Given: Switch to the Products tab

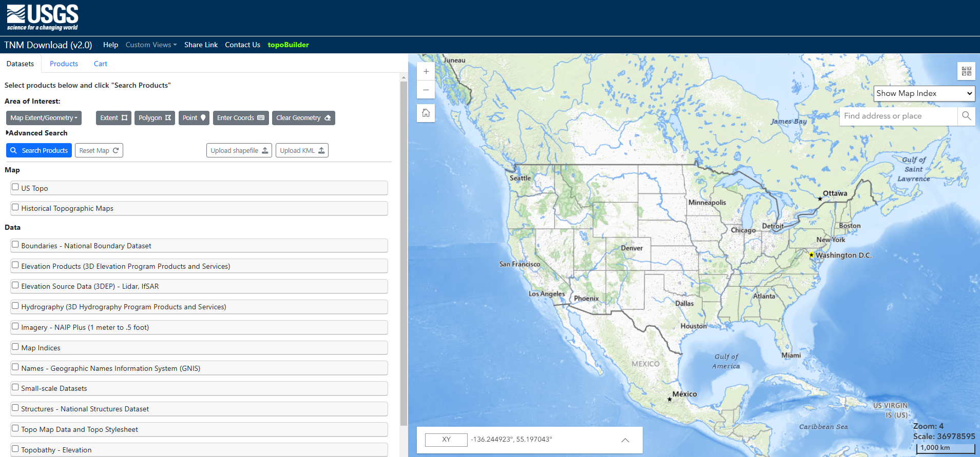Looking at the screenshot, I should click(x=64, y=64).
